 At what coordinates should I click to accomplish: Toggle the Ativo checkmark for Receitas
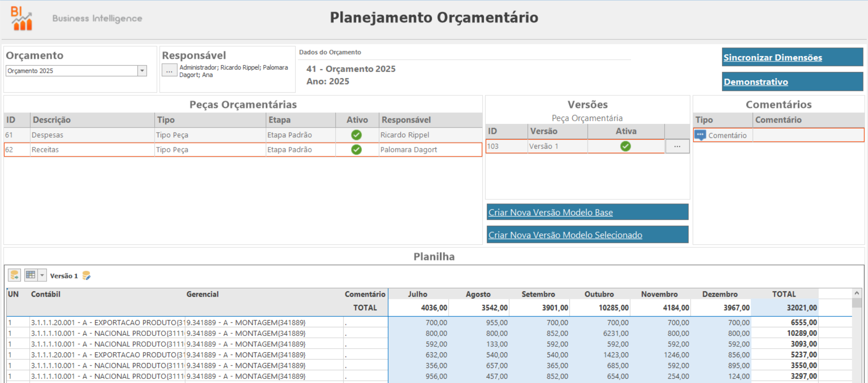point(356,150)
